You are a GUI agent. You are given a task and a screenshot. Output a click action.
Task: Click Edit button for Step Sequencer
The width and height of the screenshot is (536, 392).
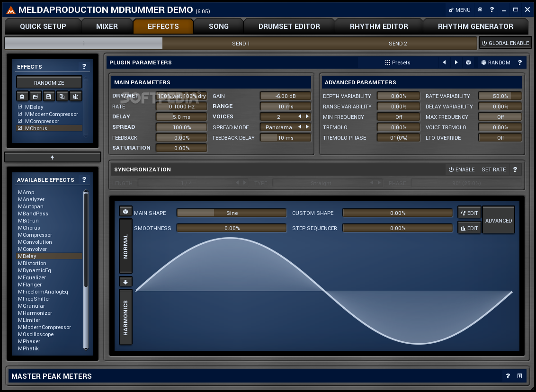coord(469,228)
